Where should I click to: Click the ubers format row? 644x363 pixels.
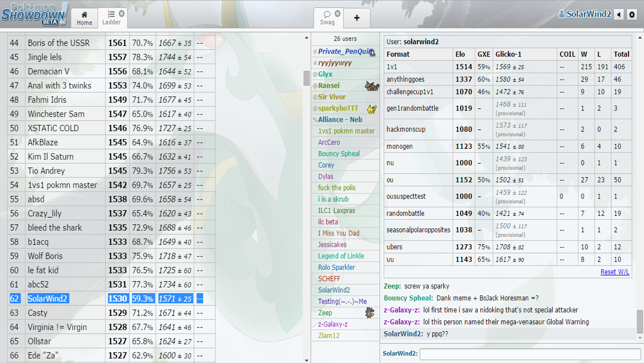pyautogui.click(x=508, y=247)
